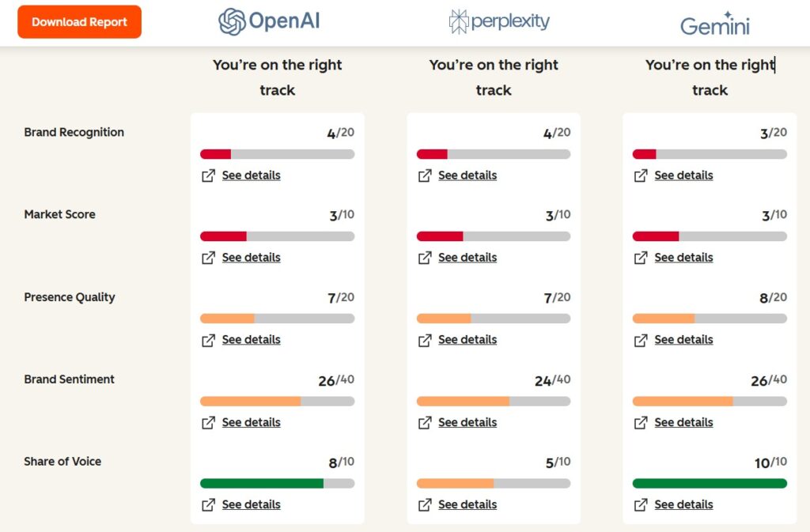Open external-link icon for OpenAI Brand Recognition
Screen dimensions: 810x532
coord(208,175)
